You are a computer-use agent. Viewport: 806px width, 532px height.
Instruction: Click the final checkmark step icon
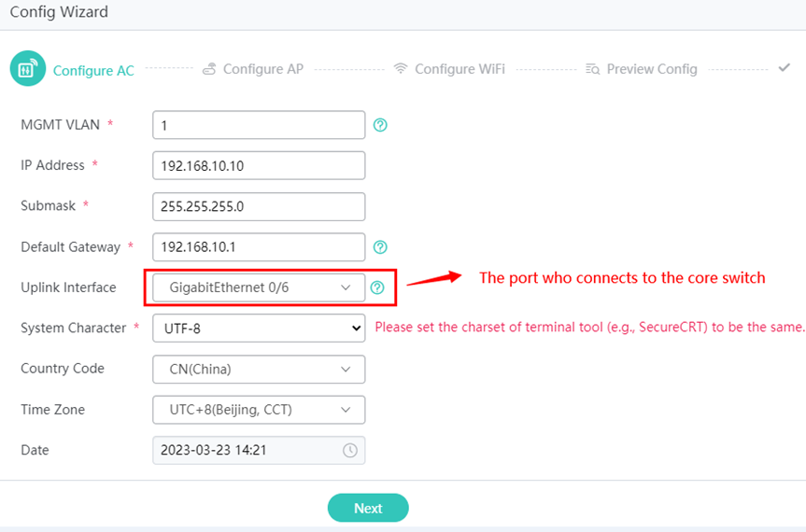tap(784, 68)
